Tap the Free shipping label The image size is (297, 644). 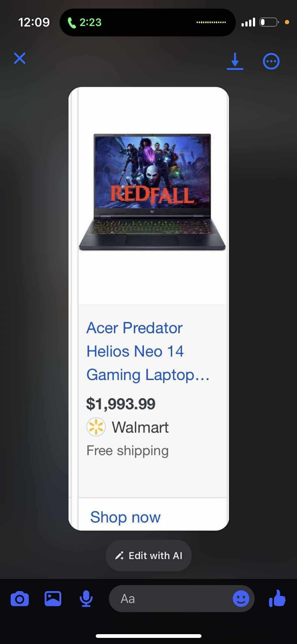pos(127,450)
